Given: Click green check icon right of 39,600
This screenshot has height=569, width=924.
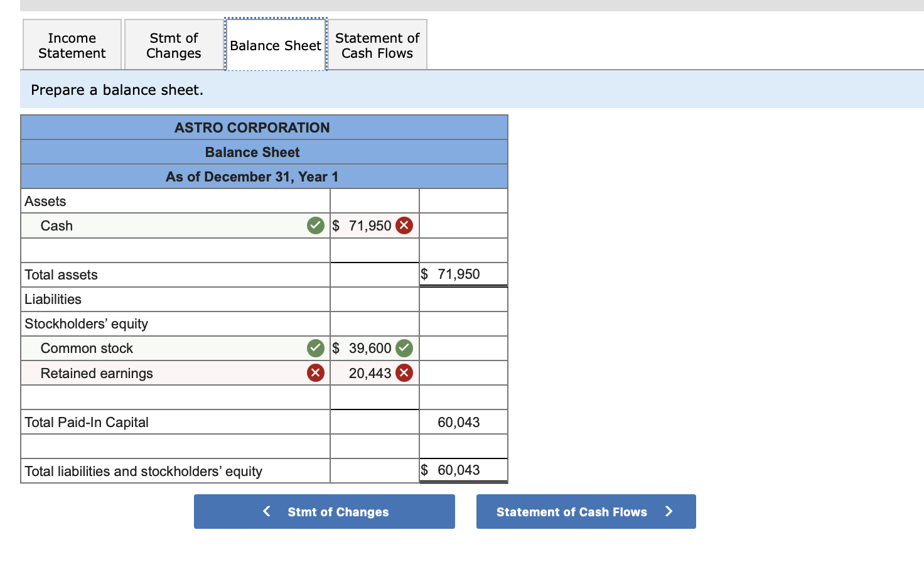Looking at the screenshot, I should (x=404, y=348).
